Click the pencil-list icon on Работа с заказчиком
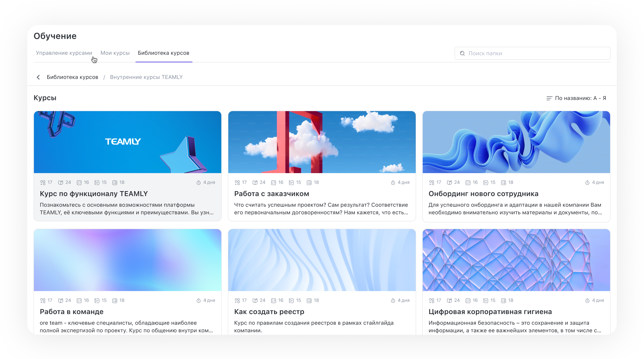The height and width of the screenshot is (359, 644). (x=291, y=183)
